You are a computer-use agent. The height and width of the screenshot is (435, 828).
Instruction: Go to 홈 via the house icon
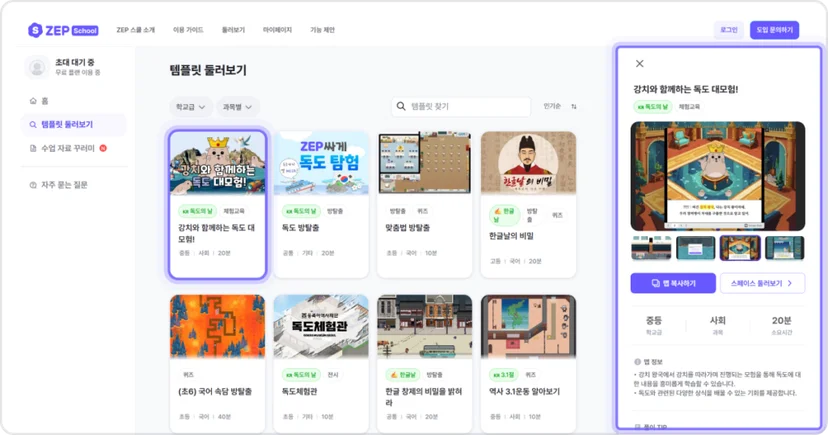click(33, 101)
